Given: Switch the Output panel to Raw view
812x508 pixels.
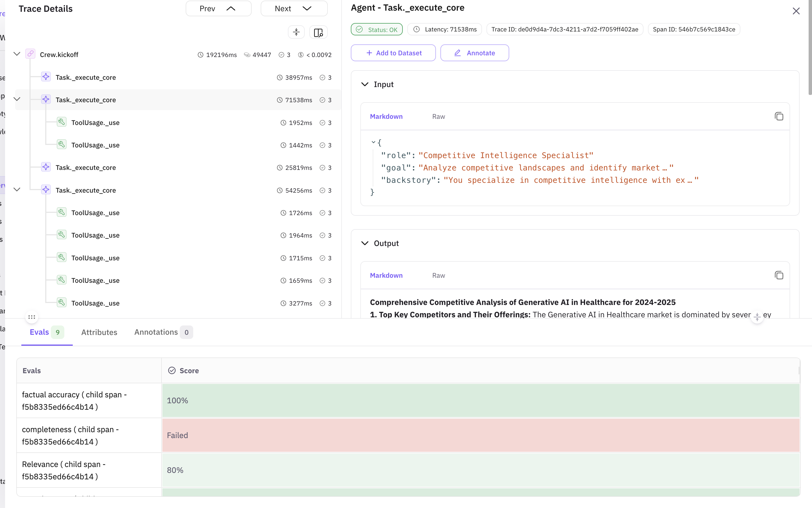Looking at the screenshot, I should coord(438,275).
